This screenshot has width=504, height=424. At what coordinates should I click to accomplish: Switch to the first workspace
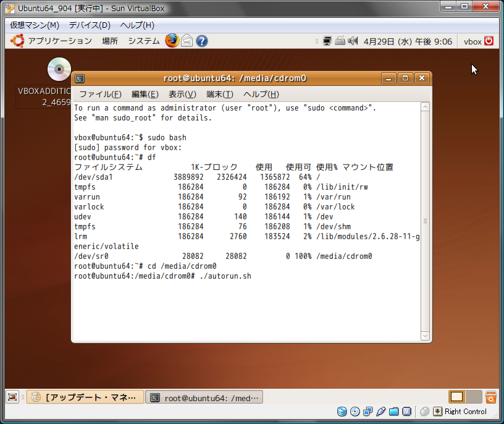(457, 397)
